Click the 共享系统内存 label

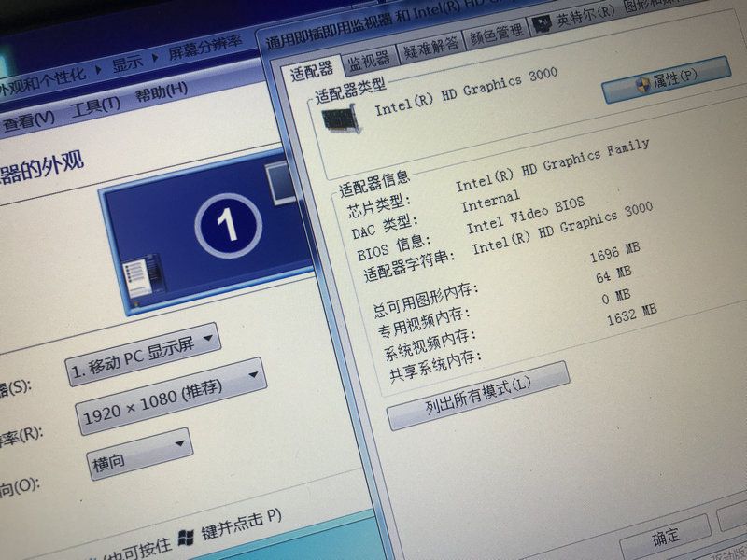click(435, 366)
